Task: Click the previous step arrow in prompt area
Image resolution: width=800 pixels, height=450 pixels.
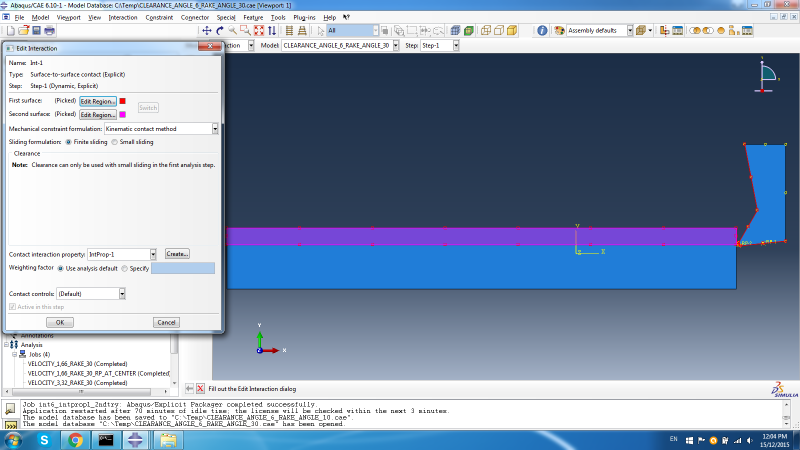Action: click(x=189, y=389)
